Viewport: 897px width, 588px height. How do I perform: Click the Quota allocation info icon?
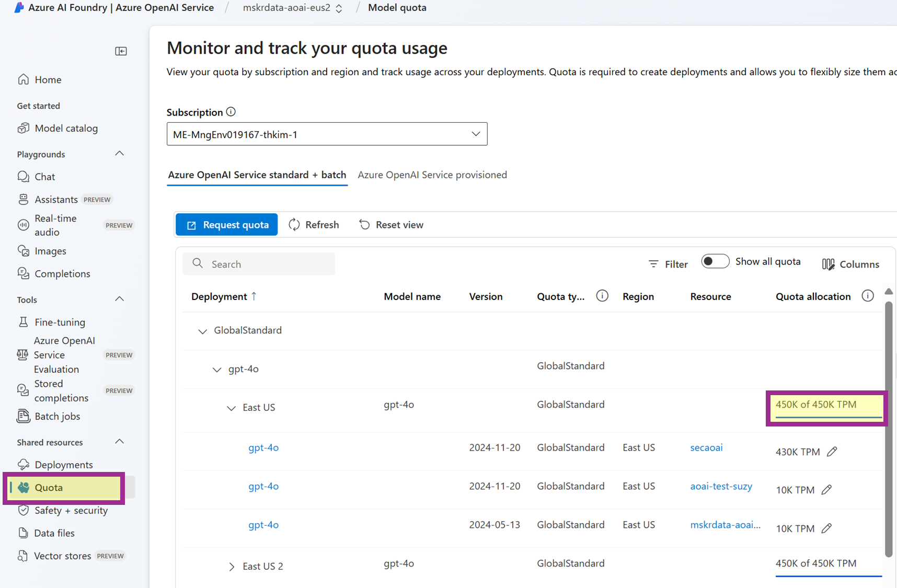868,296
